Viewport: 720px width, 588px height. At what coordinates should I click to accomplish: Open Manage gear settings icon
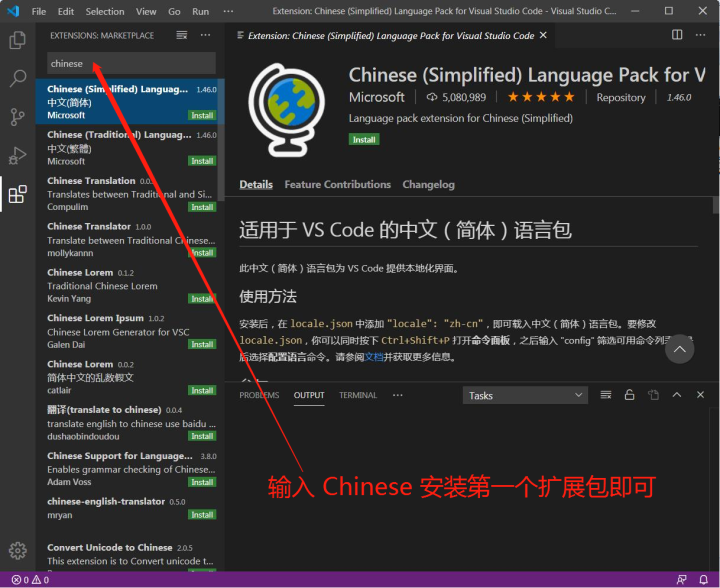17,550
